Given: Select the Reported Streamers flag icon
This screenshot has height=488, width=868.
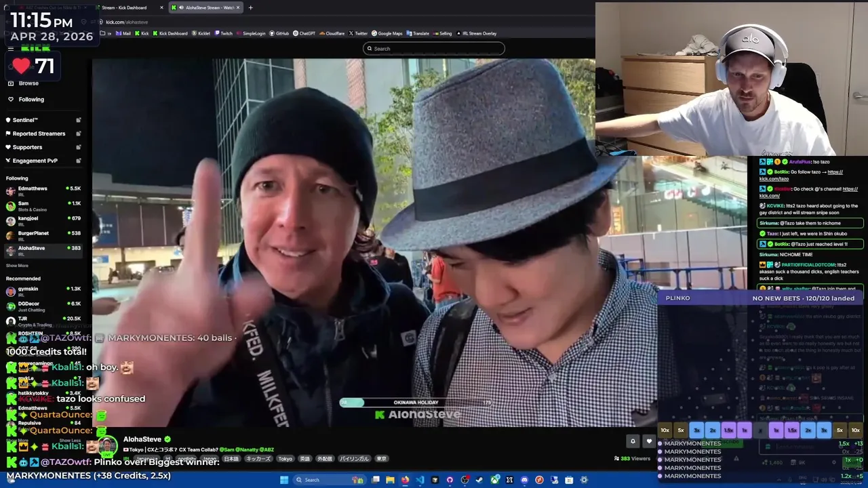Looking at the screenshot, I should [x=8, y=134].
